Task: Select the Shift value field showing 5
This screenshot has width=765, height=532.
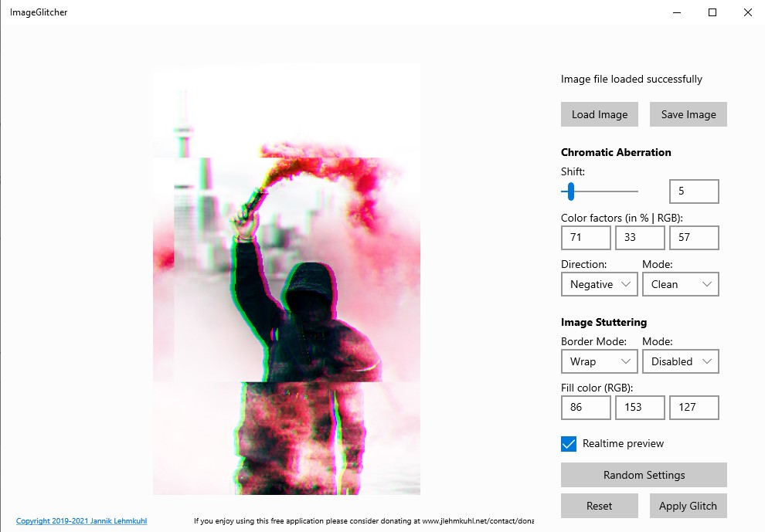Action: tap(693, 191)
